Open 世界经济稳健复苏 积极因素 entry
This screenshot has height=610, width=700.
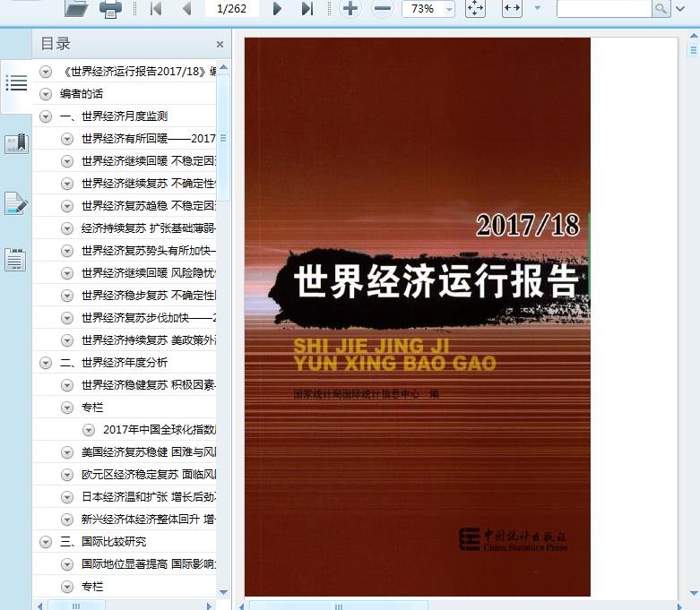149,385
